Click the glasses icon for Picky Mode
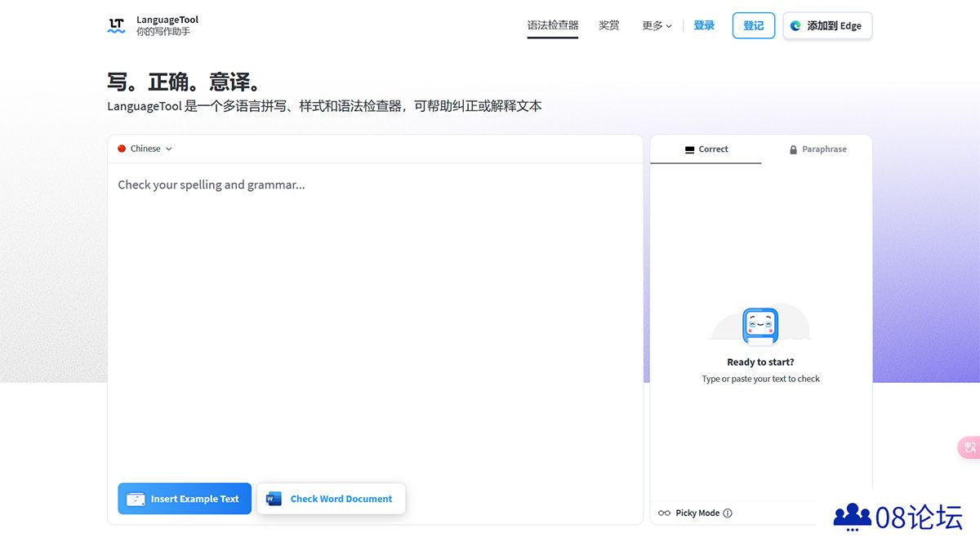The height and width of the screenshot is (542, 980). 664,513
